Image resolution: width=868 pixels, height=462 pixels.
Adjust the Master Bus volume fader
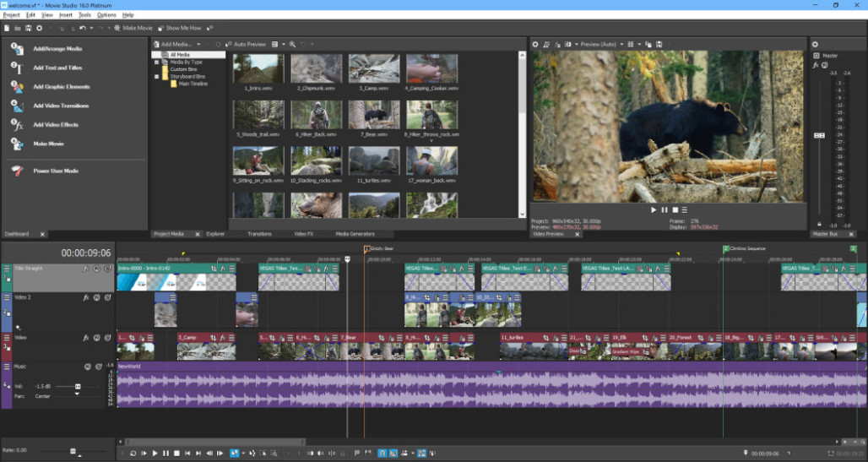coord(819,135)
